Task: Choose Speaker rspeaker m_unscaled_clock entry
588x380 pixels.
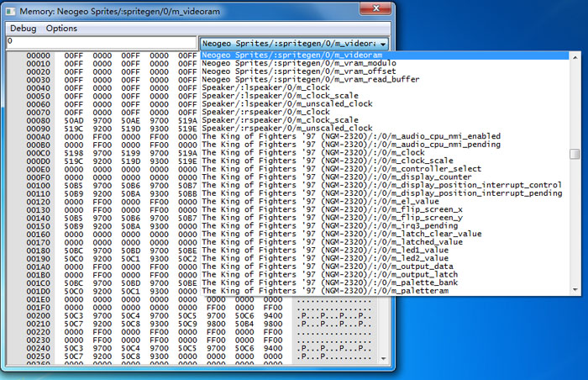Action: coord(385,129)
